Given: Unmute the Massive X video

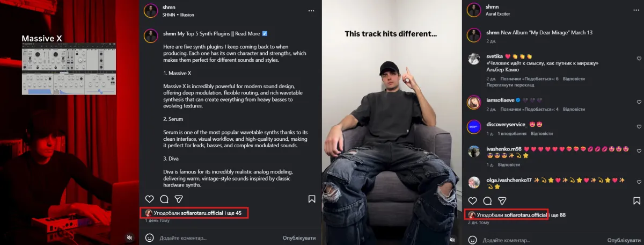Looking at the screenshot, I should tap(129, 237).
